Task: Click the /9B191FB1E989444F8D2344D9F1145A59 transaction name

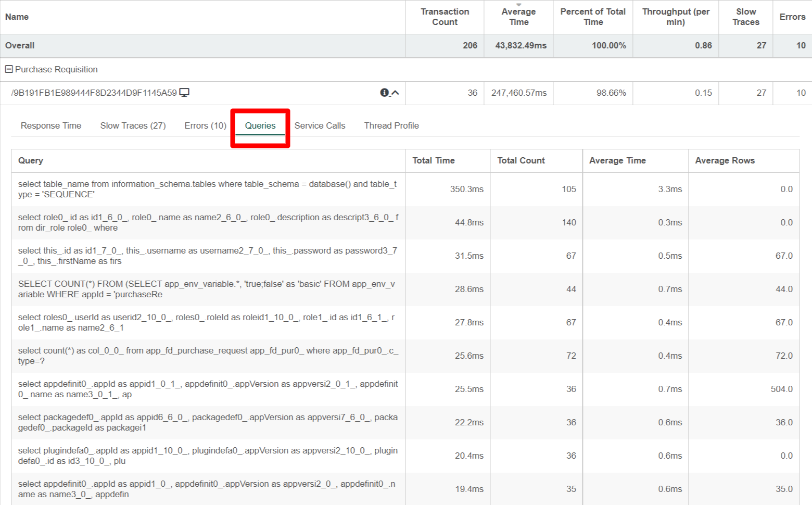Action: tap(94, 93)
